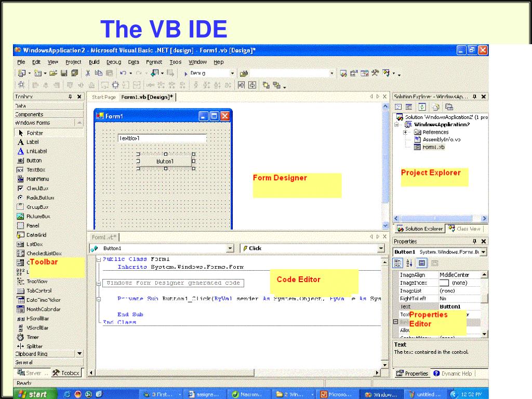Open Button1 object selector in Properties

point(484,252)
